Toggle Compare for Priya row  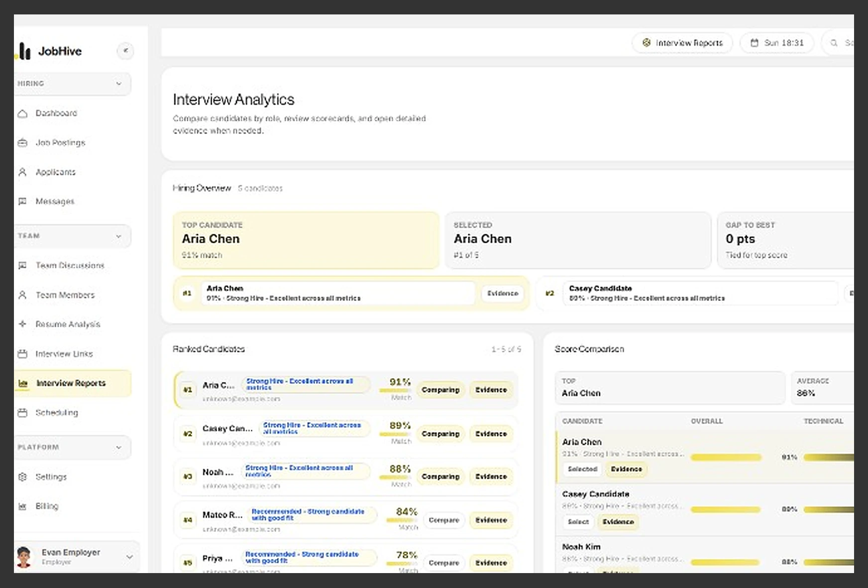pyautogui.click(x=444, y=563)
